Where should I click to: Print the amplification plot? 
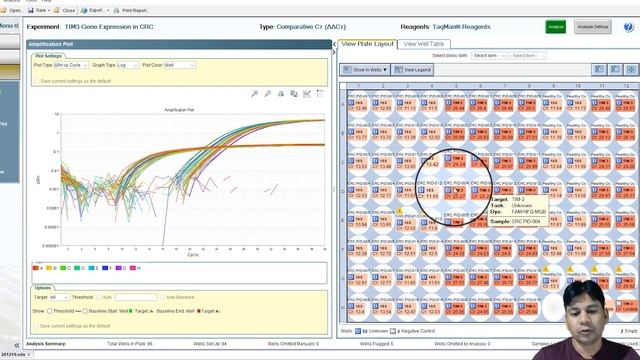(x=281, y=94)
